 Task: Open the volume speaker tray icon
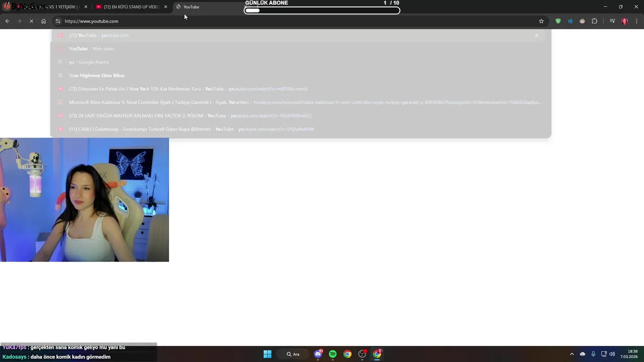tap(612, 354)
